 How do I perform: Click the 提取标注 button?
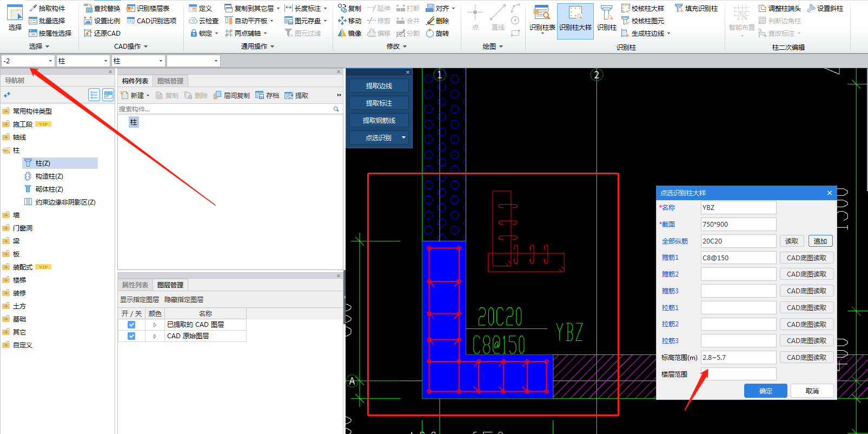(x=379, y=103)
